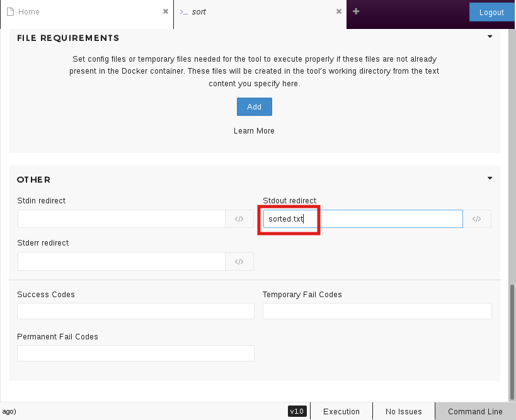Collapse the File Requirements section
The image size is (516, 420).
coord(490,37)
